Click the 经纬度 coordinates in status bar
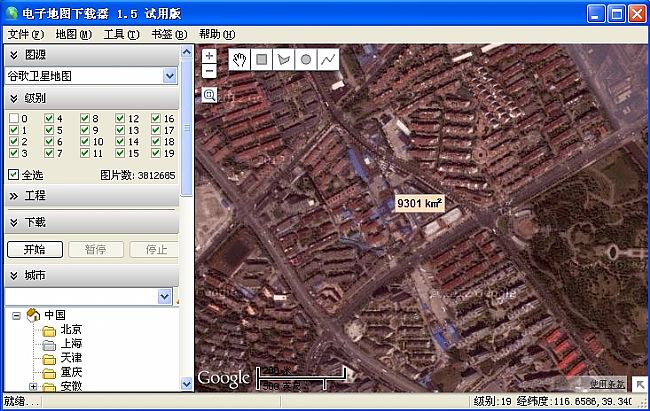650x411 pixels. pos(574,401)
